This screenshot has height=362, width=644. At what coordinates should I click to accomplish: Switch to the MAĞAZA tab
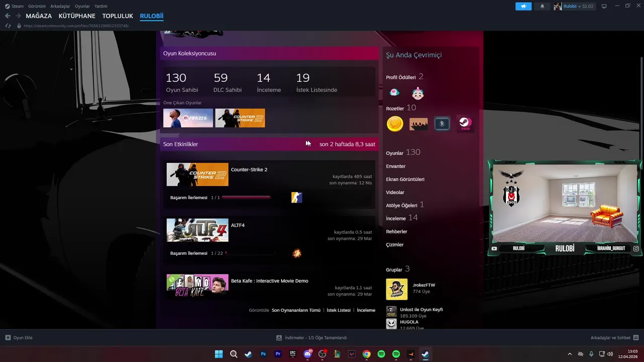[39, 16]
